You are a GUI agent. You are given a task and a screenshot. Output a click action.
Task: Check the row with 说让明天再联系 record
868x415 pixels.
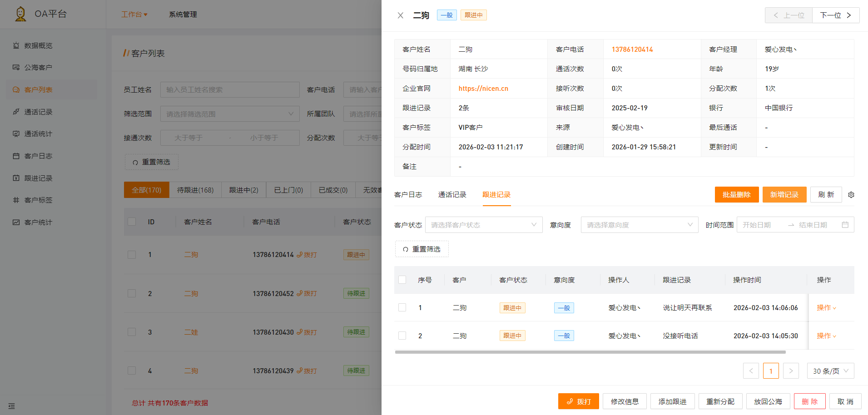[402, 307]
